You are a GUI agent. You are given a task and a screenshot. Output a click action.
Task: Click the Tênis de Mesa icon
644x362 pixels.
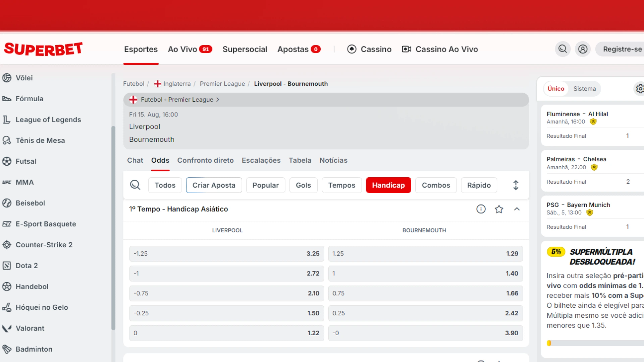pyautogui.click(x=7, y=140)
